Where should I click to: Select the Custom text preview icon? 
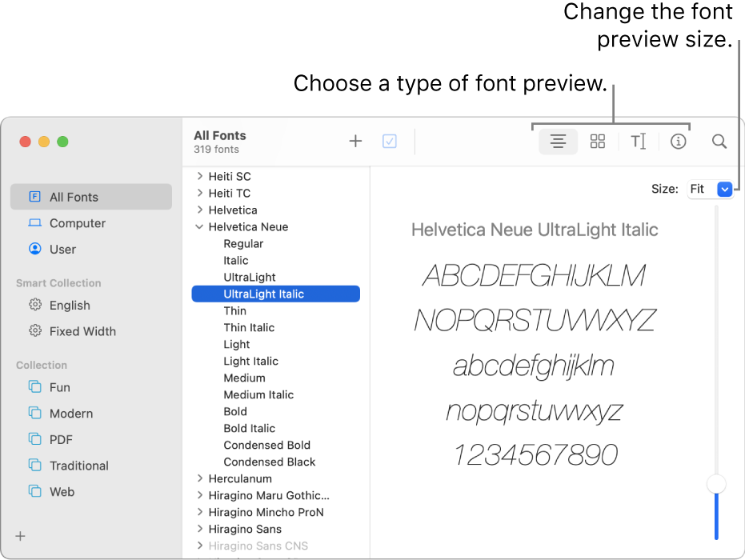[x=638, y=142]
